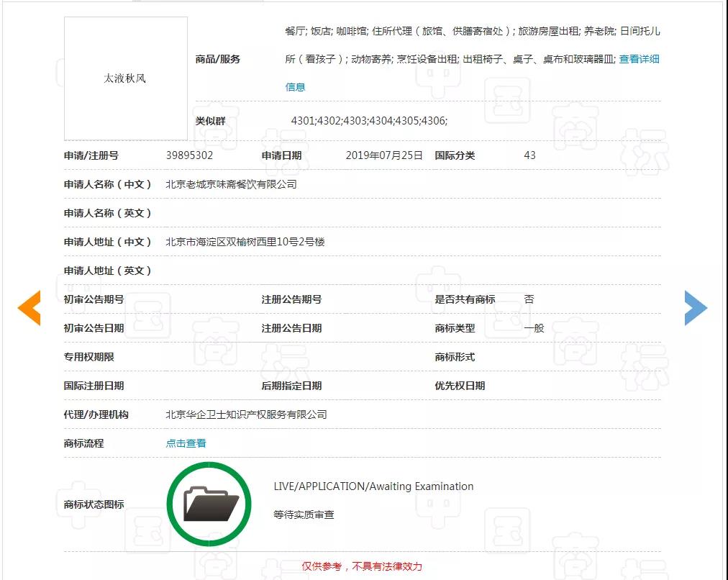Click the green folder trademark status icon

pyautogui.click(x=209, y=504)
